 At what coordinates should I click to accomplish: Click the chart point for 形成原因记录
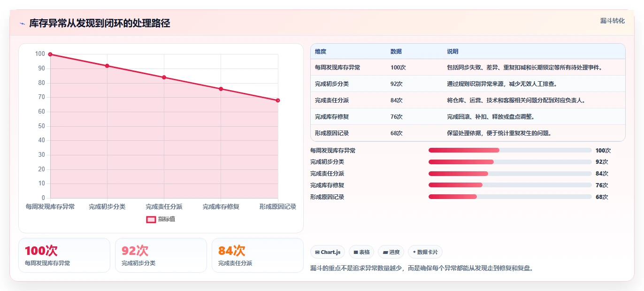click(278, 100)
